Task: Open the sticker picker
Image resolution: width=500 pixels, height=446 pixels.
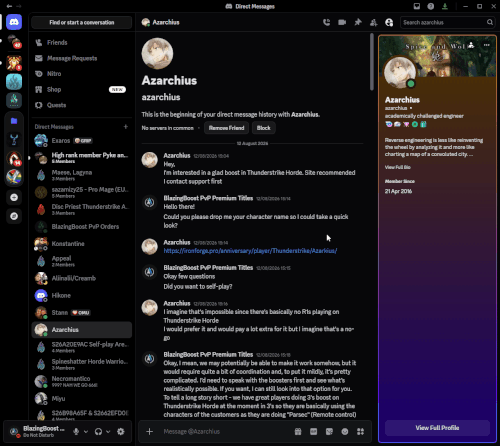Action: coord(329,431)
